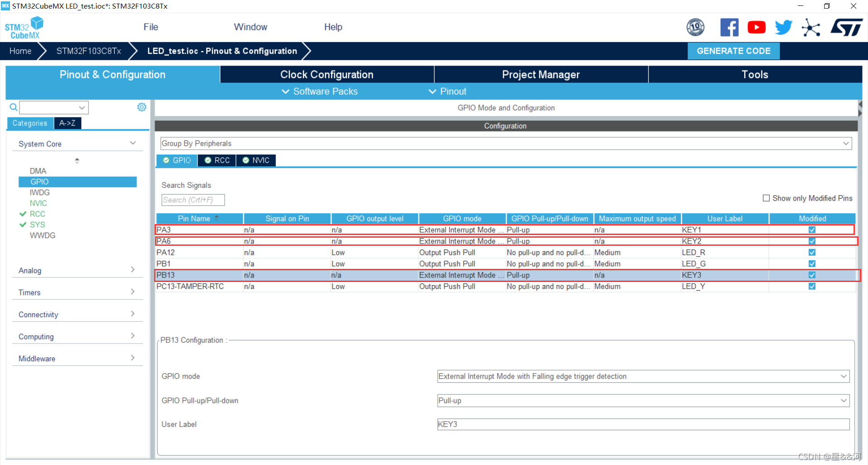Click the System Core list sort arrows
This screenshot has width=868, height=465.
(77, 160)
